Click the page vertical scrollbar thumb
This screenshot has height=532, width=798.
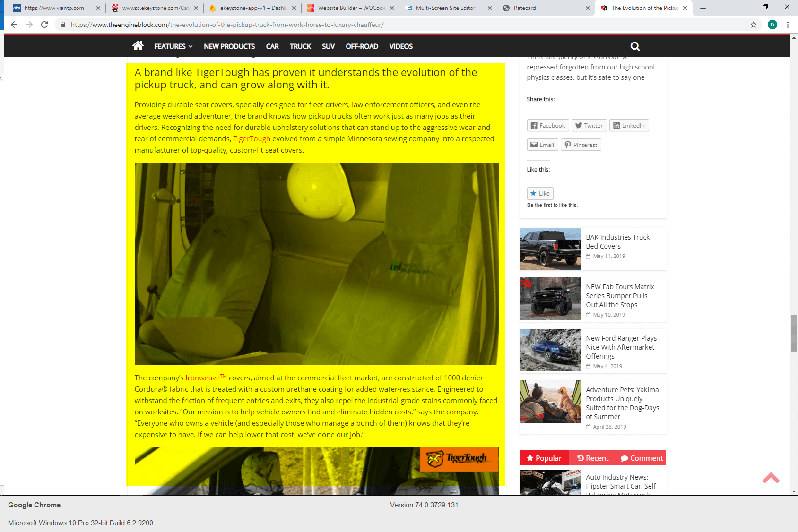click(794, 333)
